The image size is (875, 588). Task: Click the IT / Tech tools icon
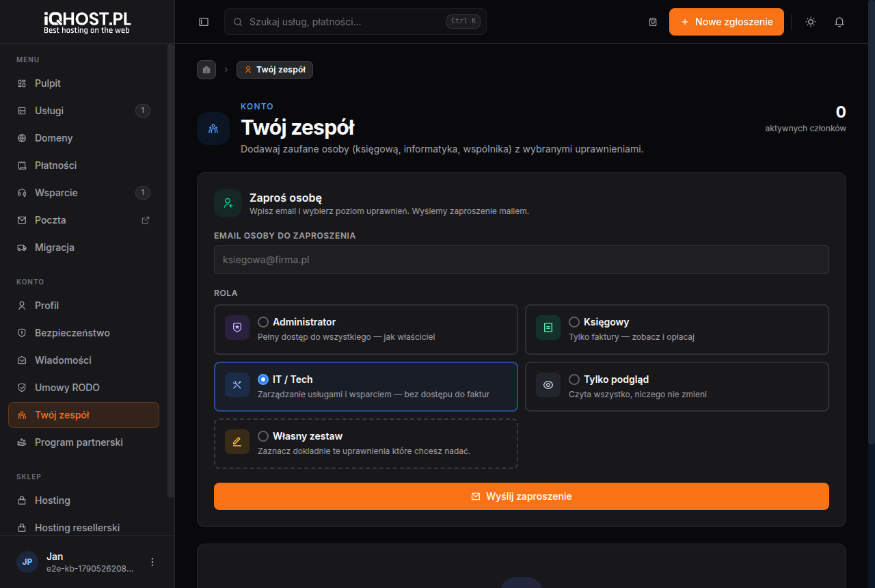coord(237,385)
